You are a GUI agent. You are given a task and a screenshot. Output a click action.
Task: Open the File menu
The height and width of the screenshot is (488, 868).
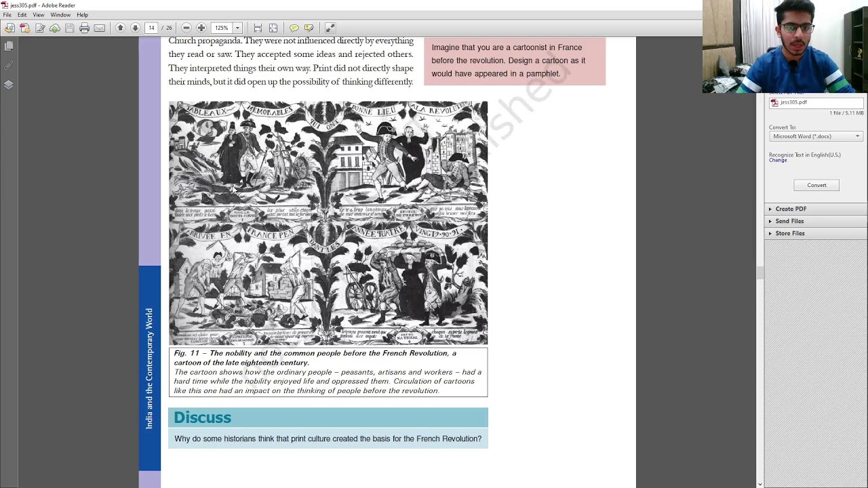click(x=7, y=15)
